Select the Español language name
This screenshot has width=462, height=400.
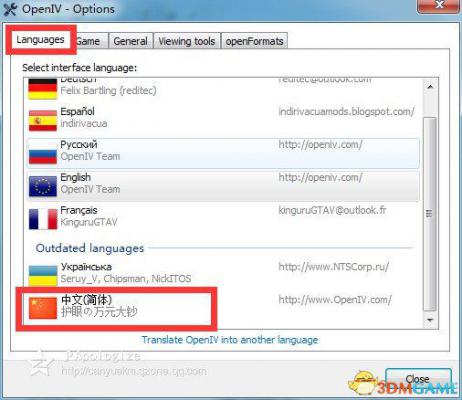point(77,111)
